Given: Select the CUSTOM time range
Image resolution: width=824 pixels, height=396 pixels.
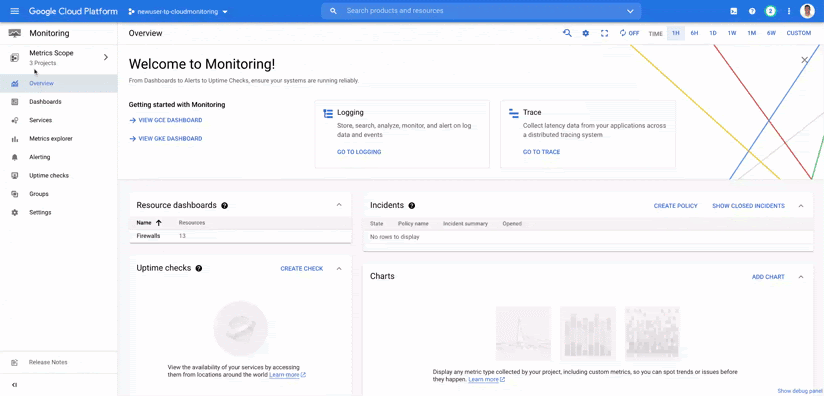Looking at the screenshot, I should 798,33.
